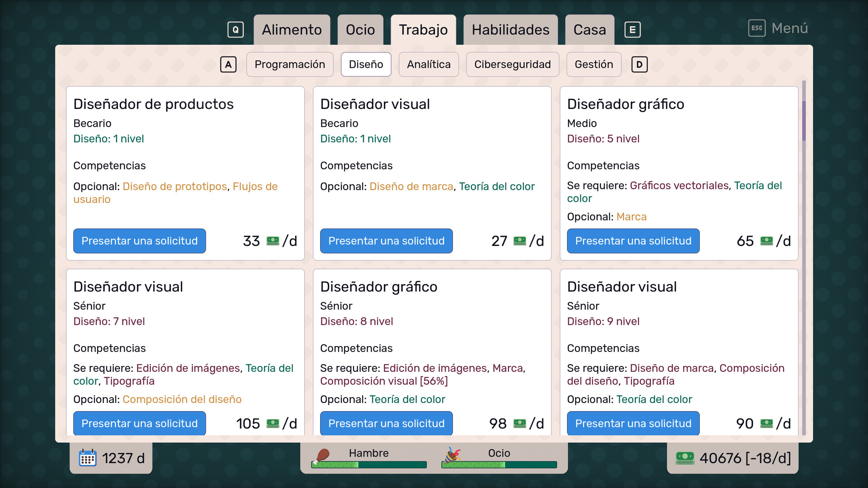
Task: Click the money icon on 105/d salary
Action: tap(273, 423)
